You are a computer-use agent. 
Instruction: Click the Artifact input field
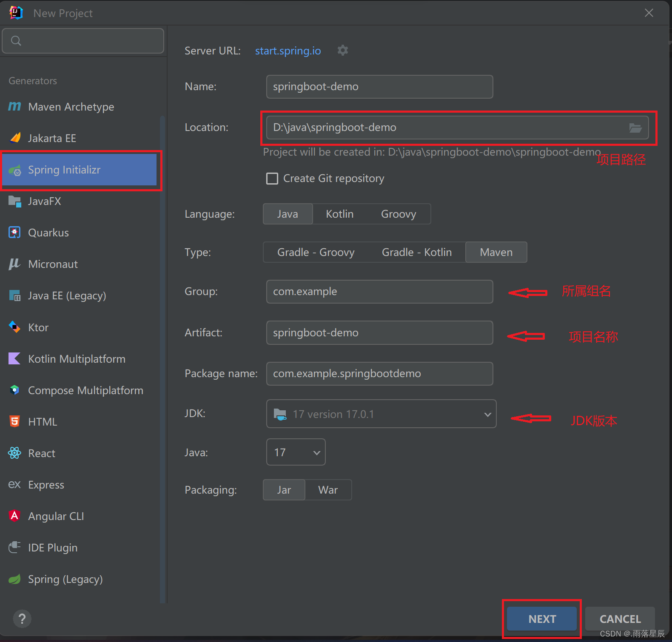point(379,332)
